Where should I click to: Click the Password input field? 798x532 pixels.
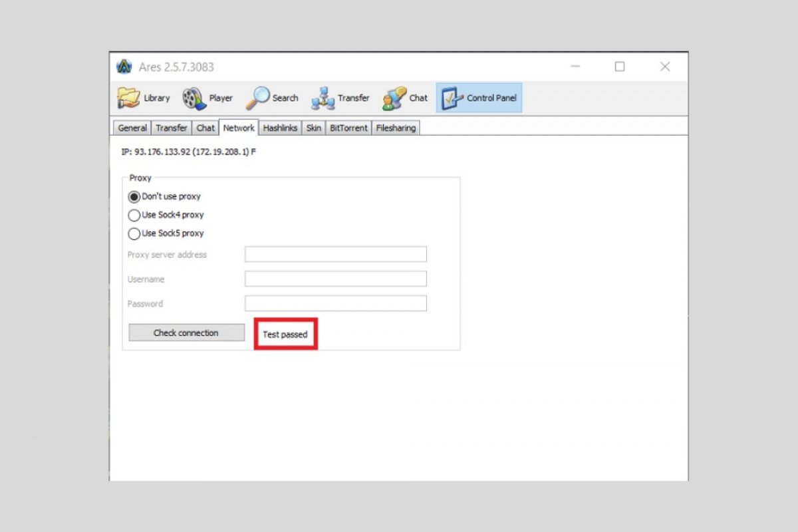(336, 303)
